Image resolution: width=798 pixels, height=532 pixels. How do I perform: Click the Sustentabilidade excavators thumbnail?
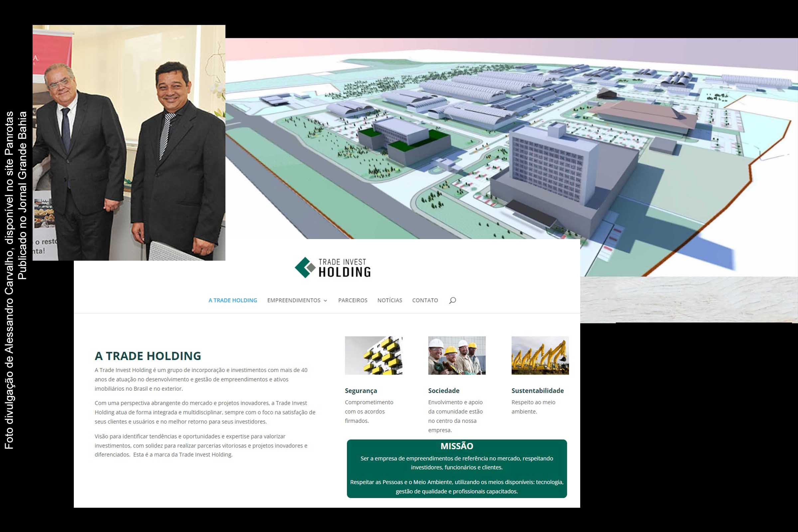tap(540, 355)
